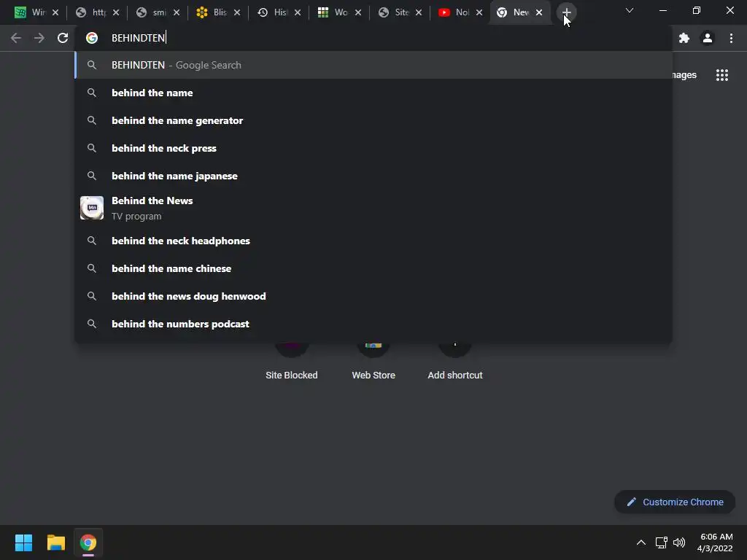This screenshot has height=560, width=747.
Task: Close the History tab
Action: [x=298, y=12]
